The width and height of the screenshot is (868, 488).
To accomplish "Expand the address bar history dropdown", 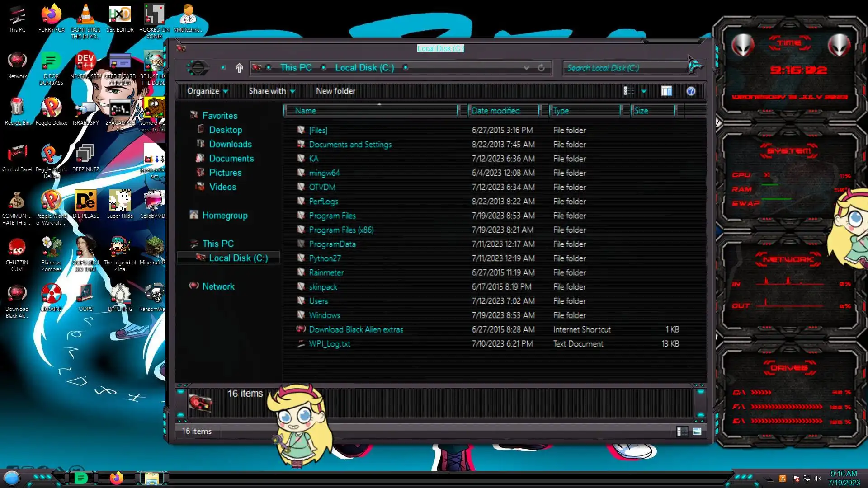I will click(x=526, y=68).
